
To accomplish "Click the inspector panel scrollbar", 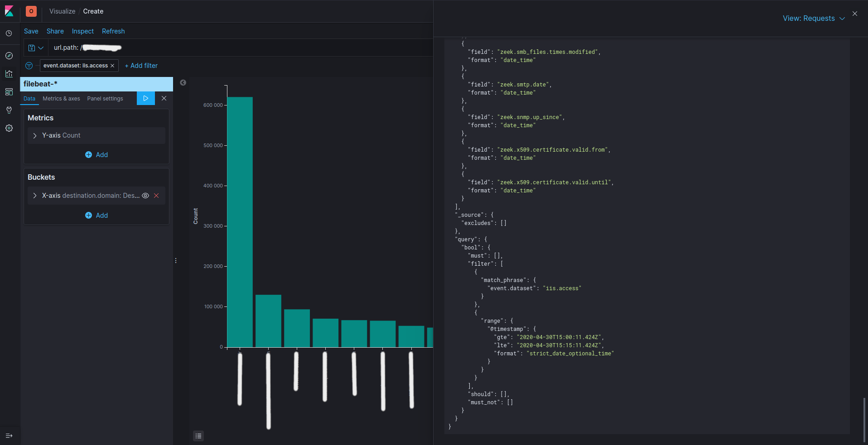I will pyautogui.click(x=865, y=420).
